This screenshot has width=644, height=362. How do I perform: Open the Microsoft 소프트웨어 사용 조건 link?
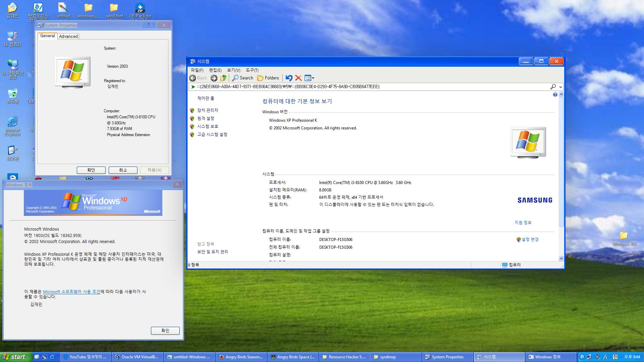coord(71,292)
